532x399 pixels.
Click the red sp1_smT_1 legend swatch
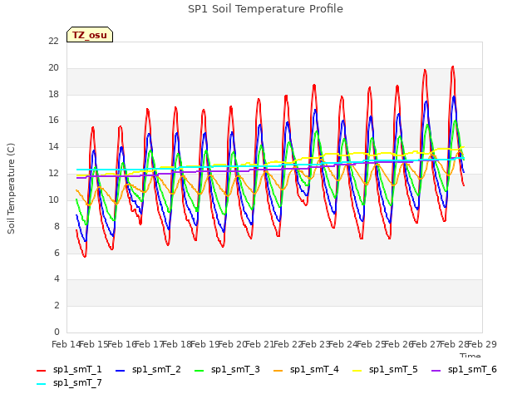pyautogui.click(x=41, y=371)
